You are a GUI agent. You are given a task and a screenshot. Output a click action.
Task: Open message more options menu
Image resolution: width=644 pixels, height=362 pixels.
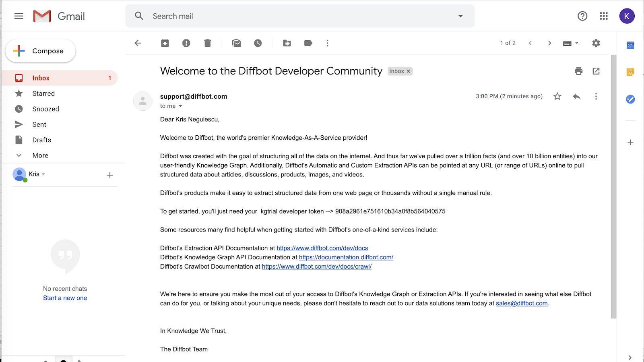pos(596,96)
